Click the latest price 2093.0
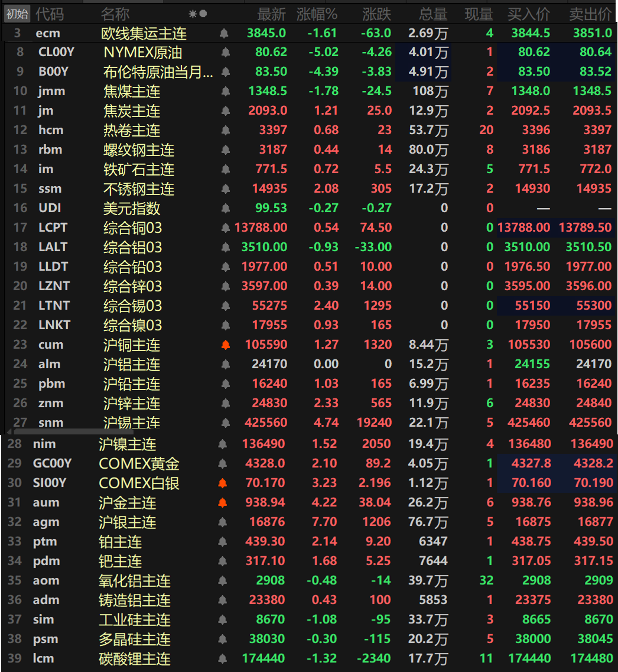The width and height of the screenshot is (618, 672). click(268, 111)
